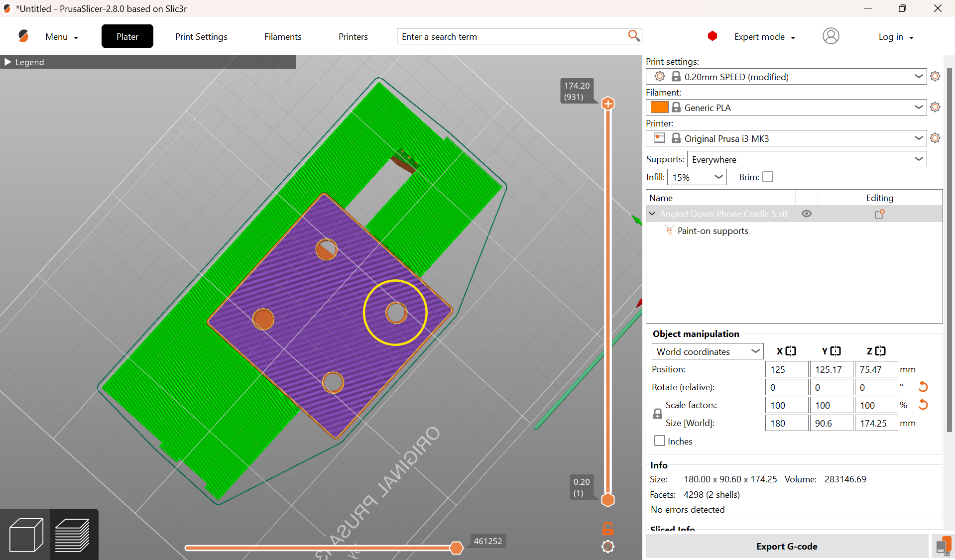Open the Menu dropdown
The height and width of the screenshot is (560, 955).
tap(62, 37)
